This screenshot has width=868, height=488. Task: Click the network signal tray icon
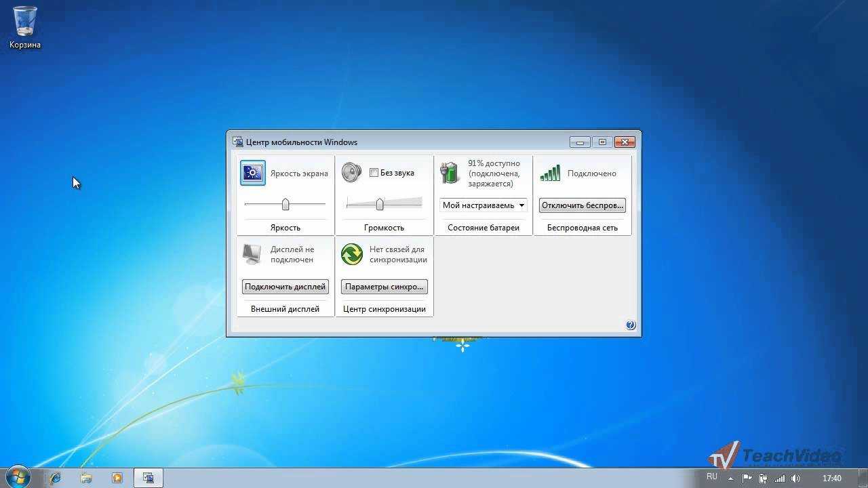(780, 479)
